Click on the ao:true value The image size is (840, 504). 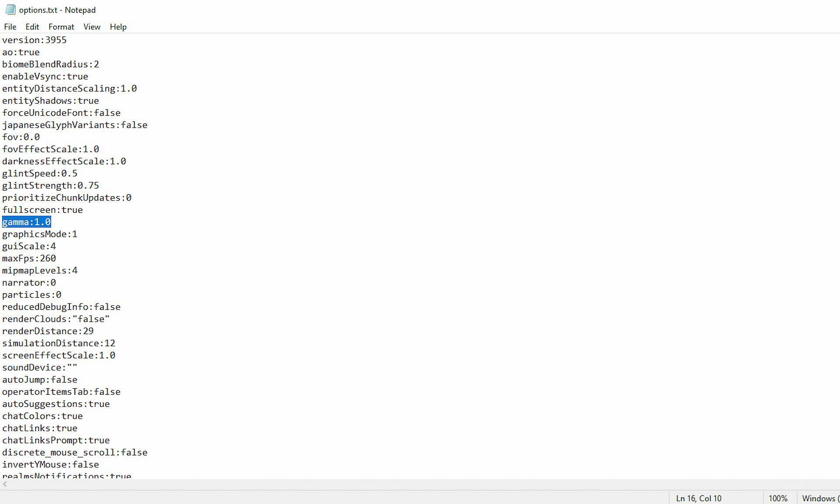[21, 52]
